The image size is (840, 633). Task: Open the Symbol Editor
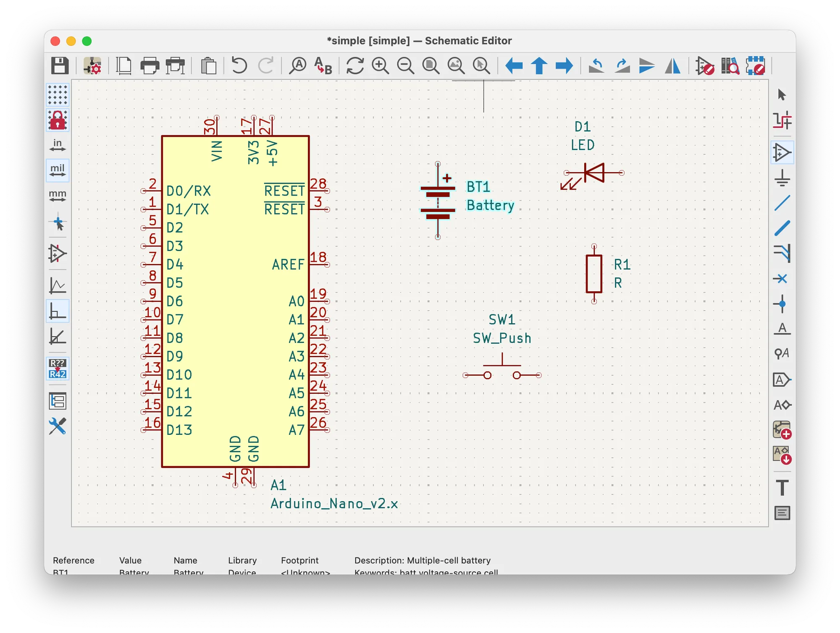(x=704, y=66)
